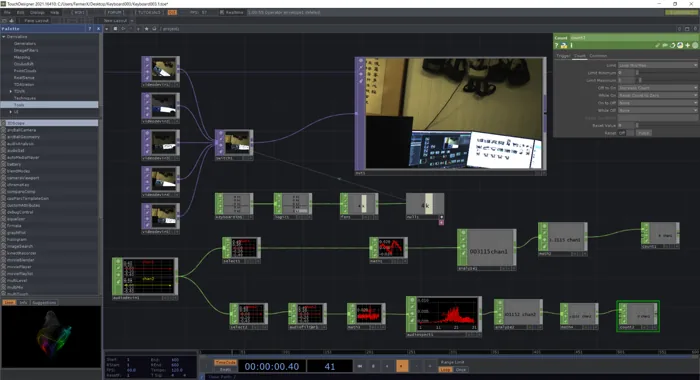Open the Help menu
Image resolution: width=700 pixels, height=380 pixels.
point(54,13)
